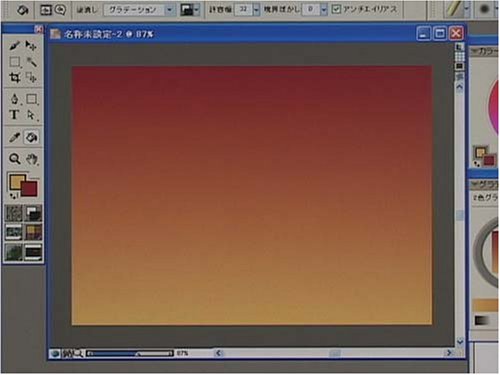Click the grid icon at top of scrollbar
This screenshot has width=500, height=375.
[x=460, y=56]
